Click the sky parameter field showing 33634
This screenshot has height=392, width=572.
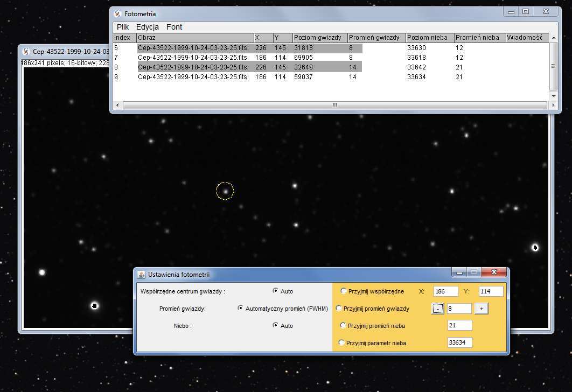(x=459, y=342)
